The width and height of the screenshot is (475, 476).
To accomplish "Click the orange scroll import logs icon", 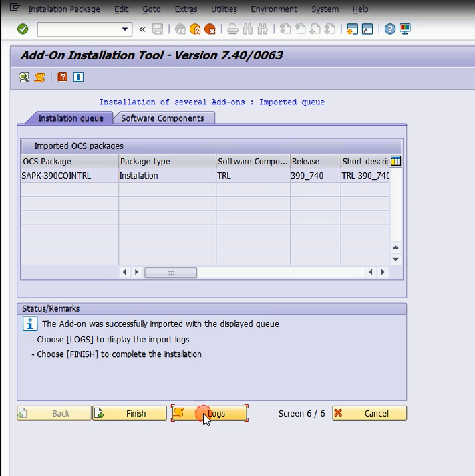I will click(39, 77).
